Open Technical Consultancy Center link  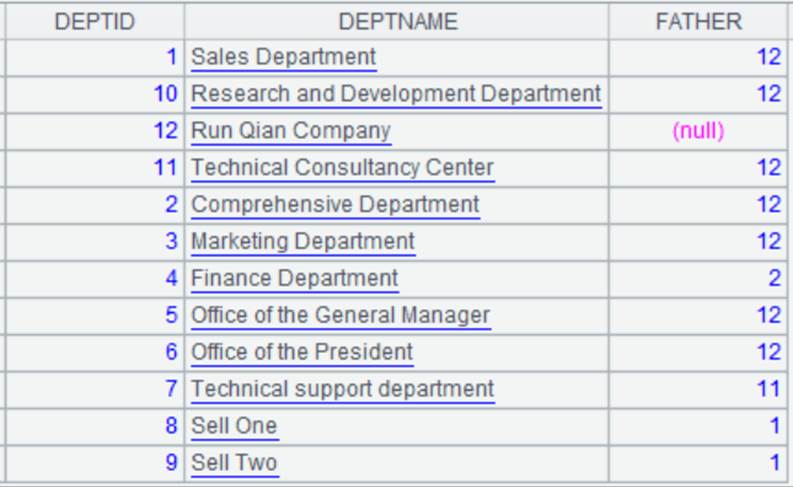click(x=342, y=168)
